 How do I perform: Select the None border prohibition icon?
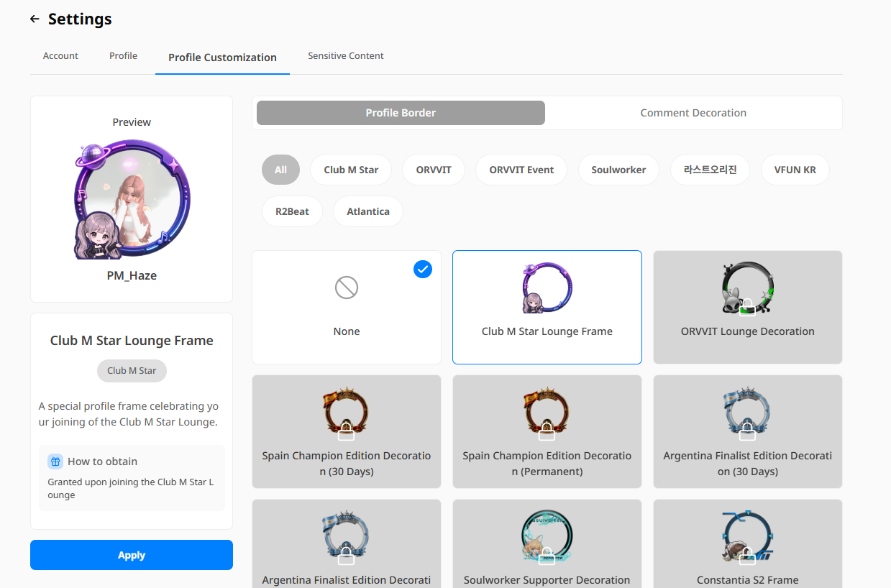tap(347, 288)
